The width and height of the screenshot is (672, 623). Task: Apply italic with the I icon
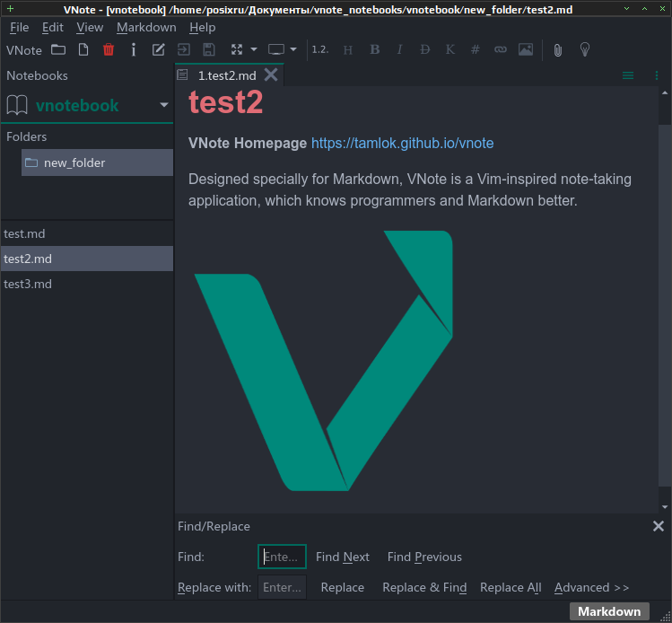[399, 49]
